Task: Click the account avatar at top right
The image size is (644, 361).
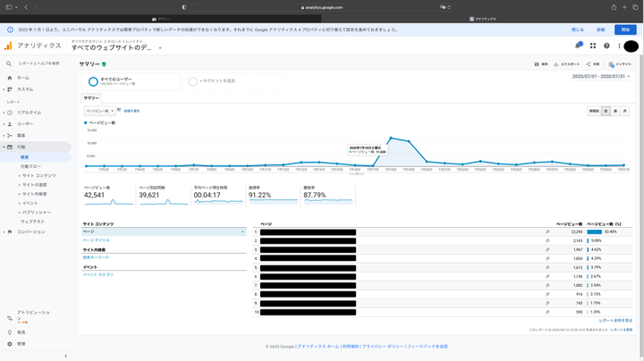Action: (x=631, y=46)
